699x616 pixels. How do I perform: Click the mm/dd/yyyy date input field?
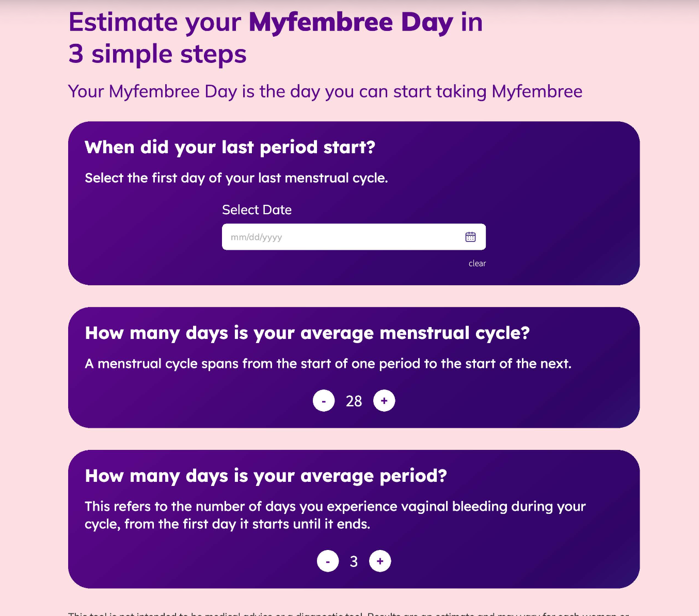pyautogui.click(x=354, y=237)
